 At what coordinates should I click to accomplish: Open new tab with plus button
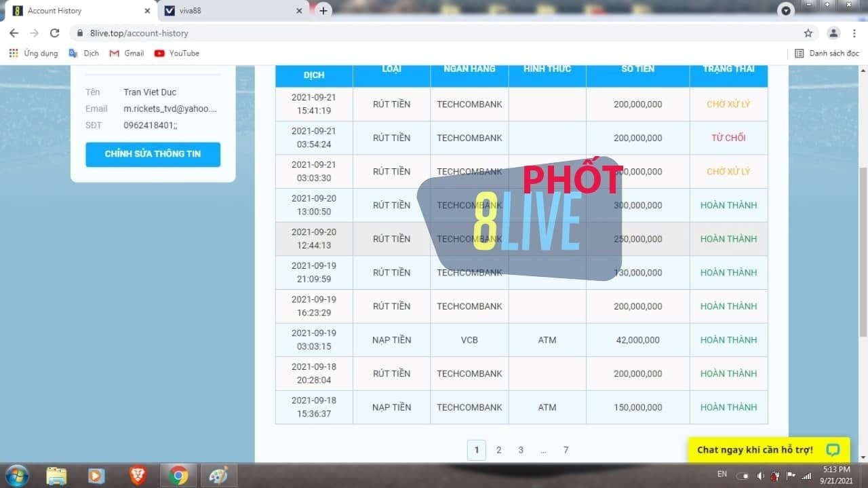click(323, 11)
